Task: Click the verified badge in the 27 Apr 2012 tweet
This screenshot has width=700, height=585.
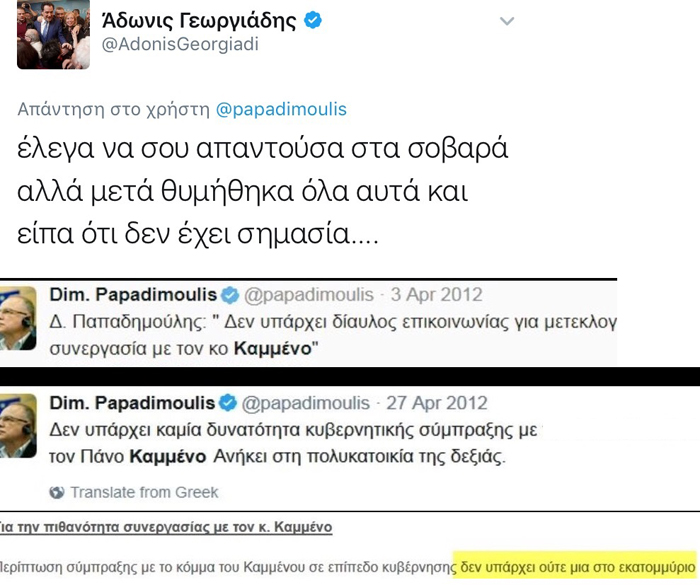Action: coord(229,404)
